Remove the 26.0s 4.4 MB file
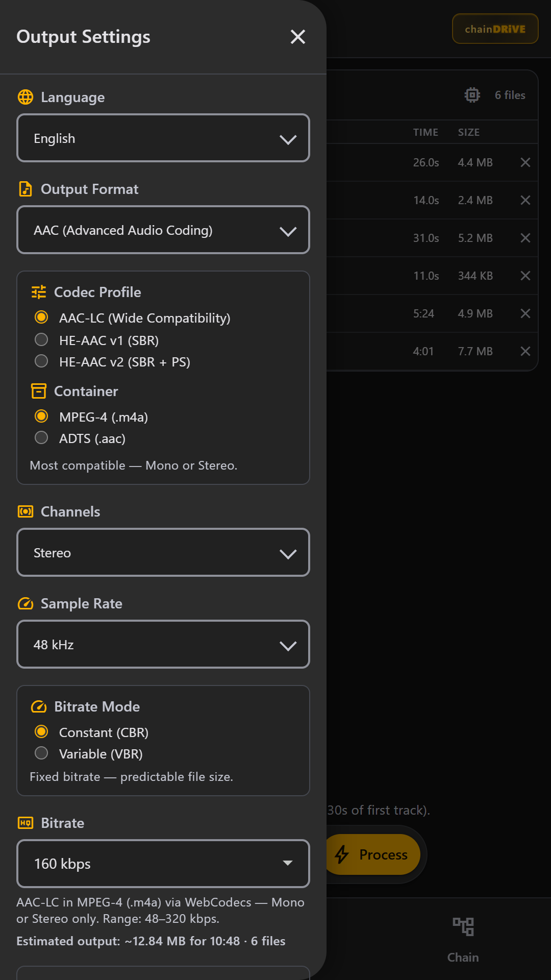This screenshot has width=551, height=980. (525, 162)
